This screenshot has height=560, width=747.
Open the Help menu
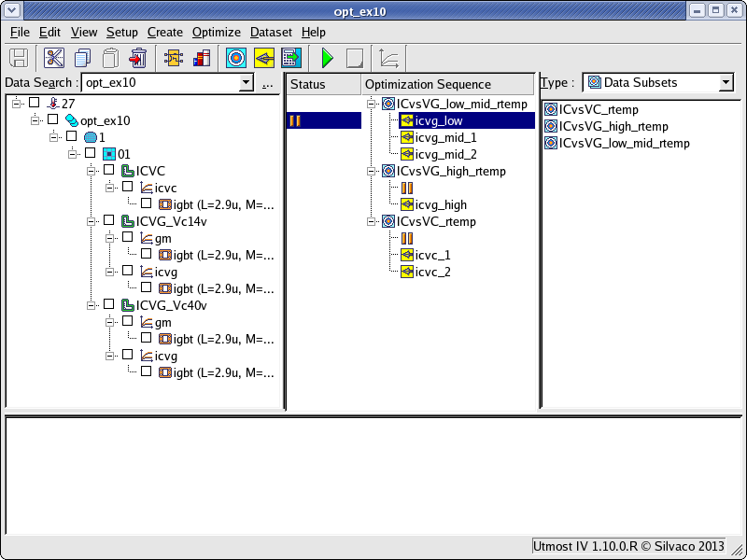(x=314, y=33)
